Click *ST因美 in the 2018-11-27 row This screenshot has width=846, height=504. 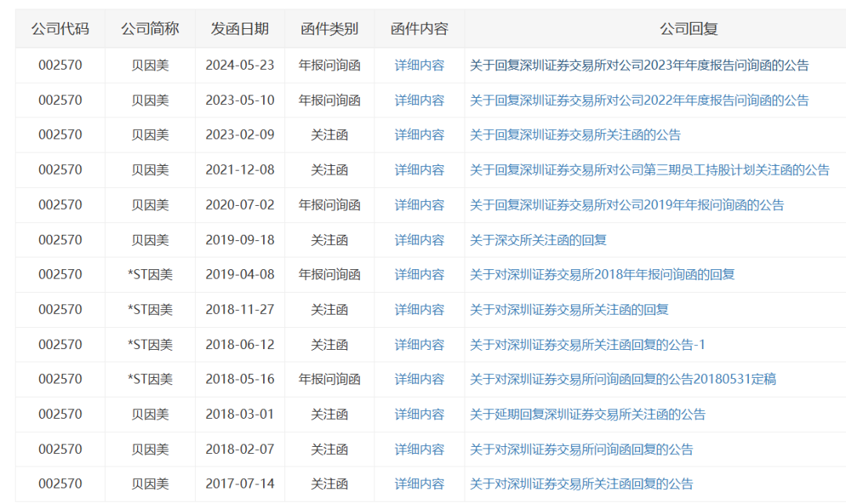tap(150, 309)
